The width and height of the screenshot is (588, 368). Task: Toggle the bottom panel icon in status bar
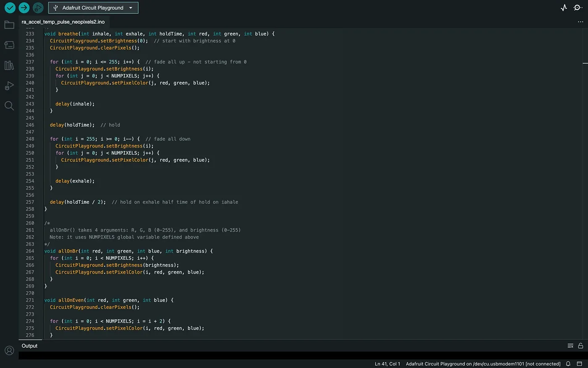tap(579, 364)
